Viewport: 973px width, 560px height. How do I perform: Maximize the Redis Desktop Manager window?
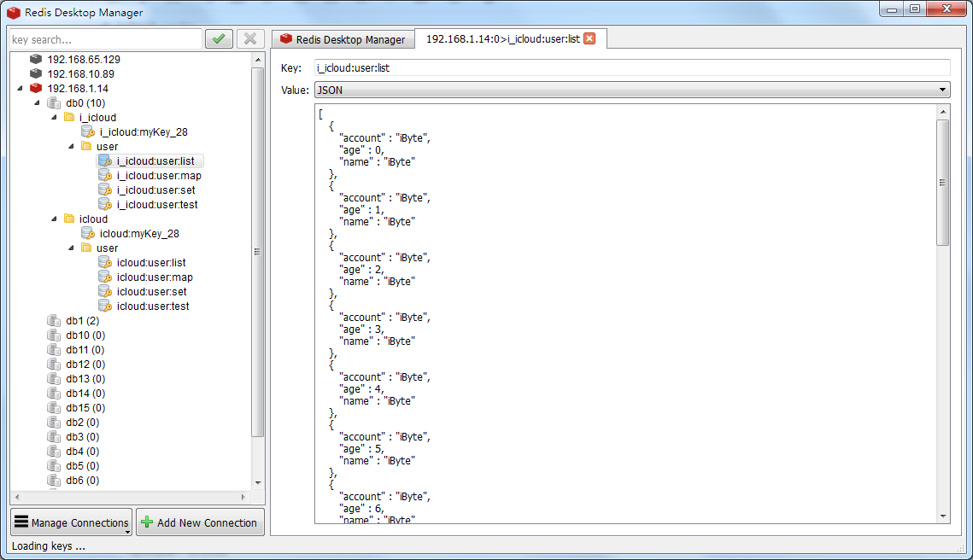(x=915, y=9)
